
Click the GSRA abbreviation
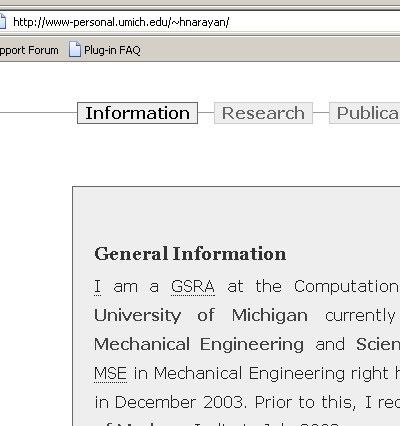[x=193, y=287]
